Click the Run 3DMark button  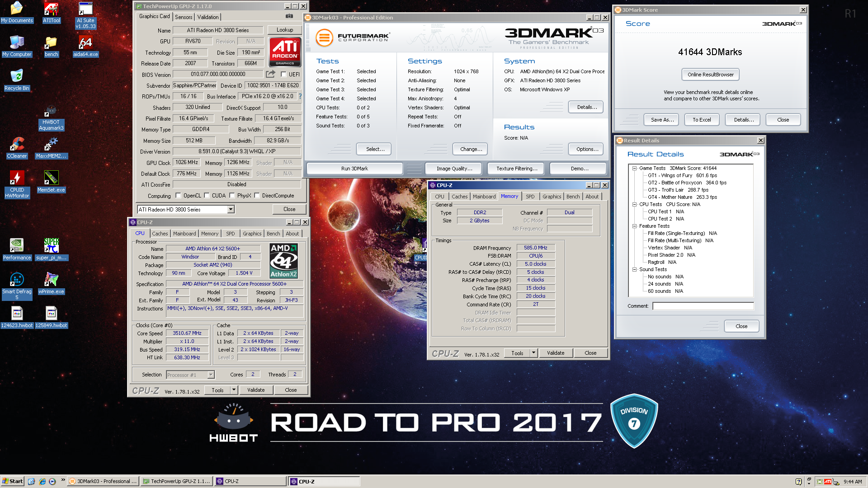(354, 169)
